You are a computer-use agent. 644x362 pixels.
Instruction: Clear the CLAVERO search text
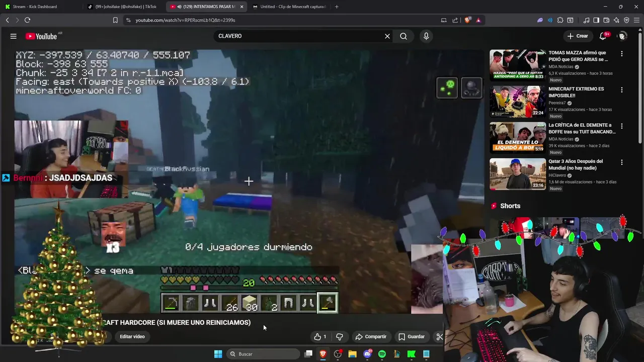(387, 36)
